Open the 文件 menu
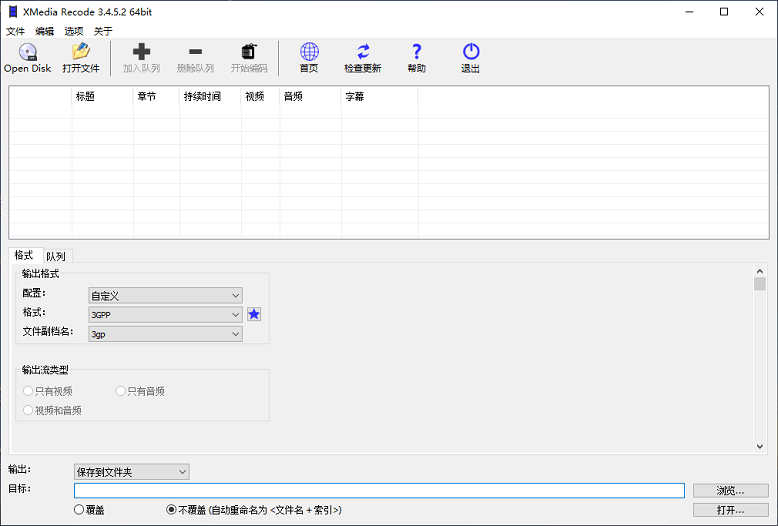Image resolution: width=778 pixels, height=526 pixels. [15, 31]
